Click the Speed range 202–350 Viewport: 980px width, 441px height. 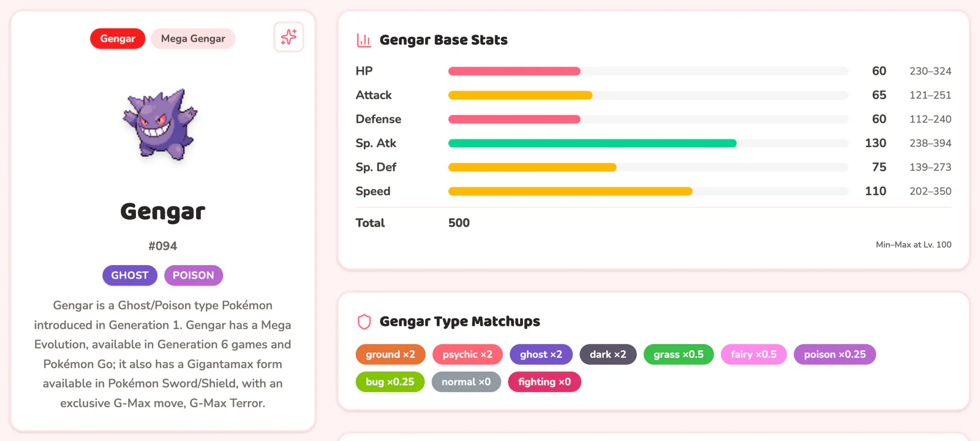click(930, 191)
